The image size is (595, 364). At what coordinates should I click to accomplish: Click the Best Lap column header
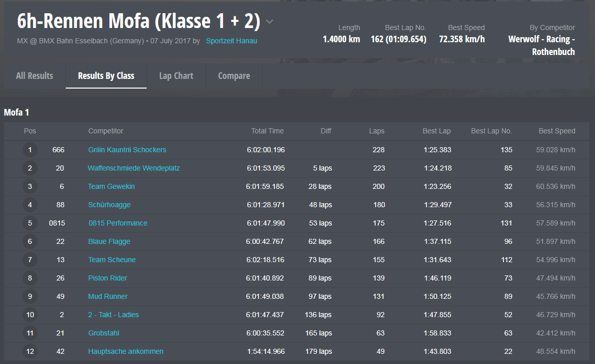pyautogui.click(x=437, y=131)
